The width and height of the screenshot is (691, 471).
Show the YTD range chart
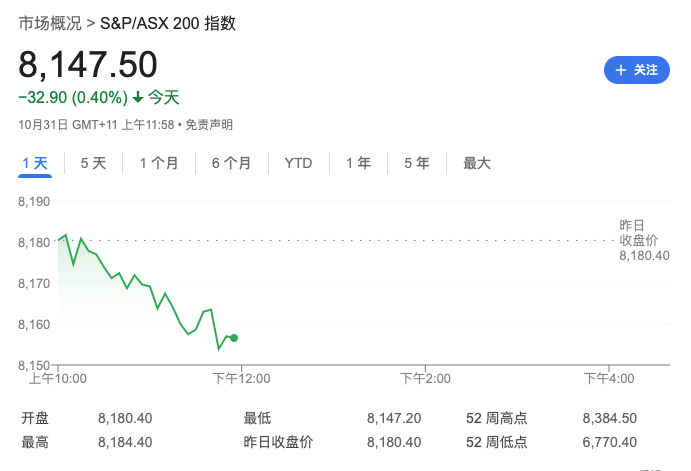tap(298, 163)
